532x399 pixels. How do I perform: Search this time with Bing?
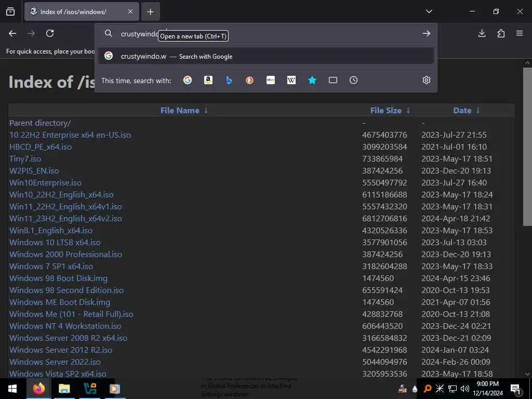(x=229, y=80)
